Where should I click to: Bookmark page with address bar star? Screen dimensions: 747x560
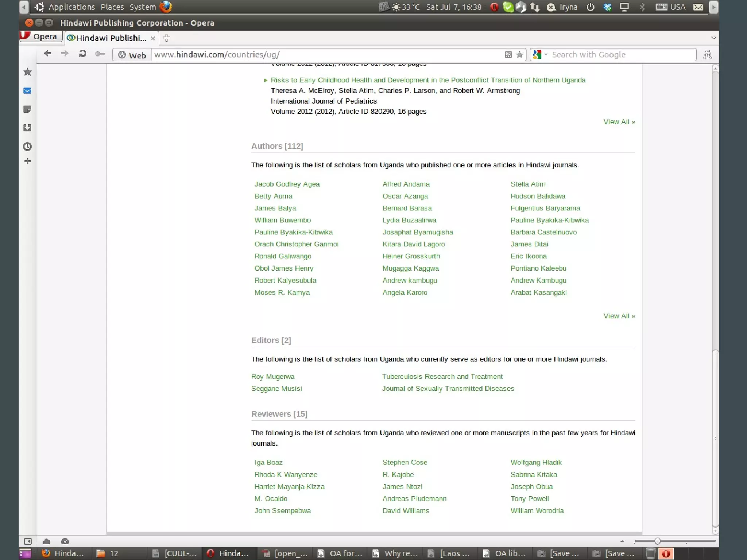pyautogui.click(x=520, y=55)
